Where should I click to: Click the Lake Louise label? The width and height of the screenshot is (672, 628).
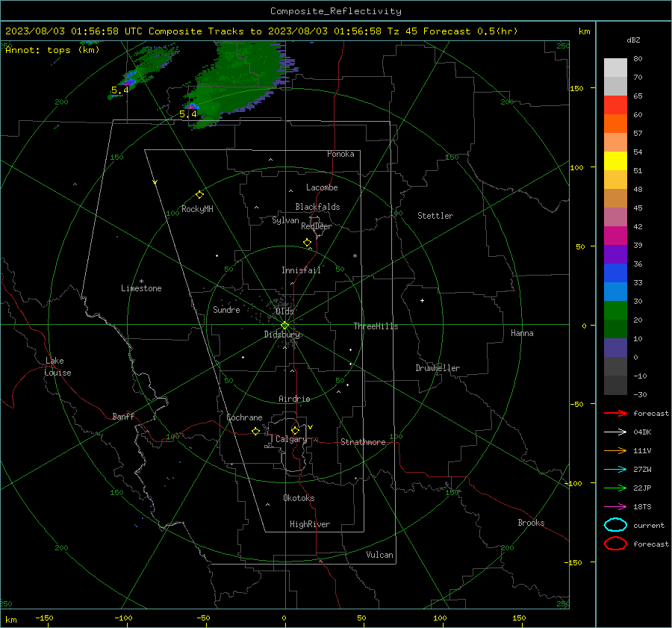click(x=57, y=367)
